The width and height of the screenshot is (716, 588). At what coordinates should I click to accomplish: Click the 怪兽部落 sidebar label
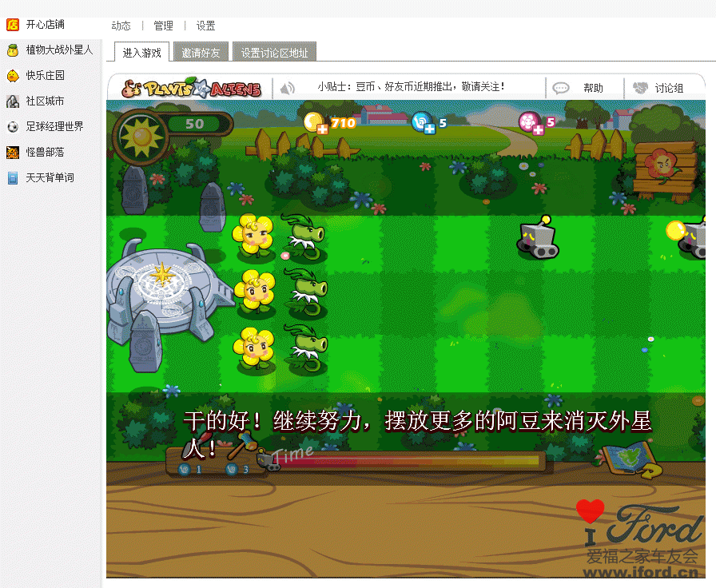click(x=46, y=152)
